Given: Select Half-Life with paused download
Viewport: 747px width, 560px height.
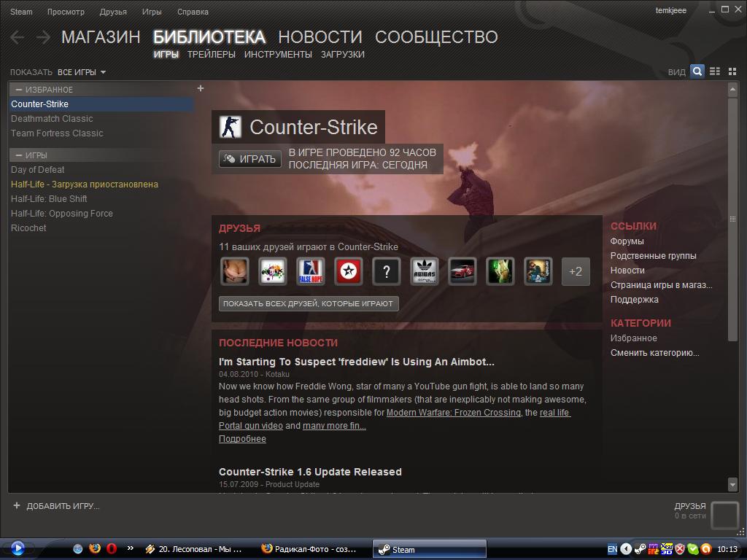Looking at the screenshot, I should pyautogui.click(x=85, y=184).
